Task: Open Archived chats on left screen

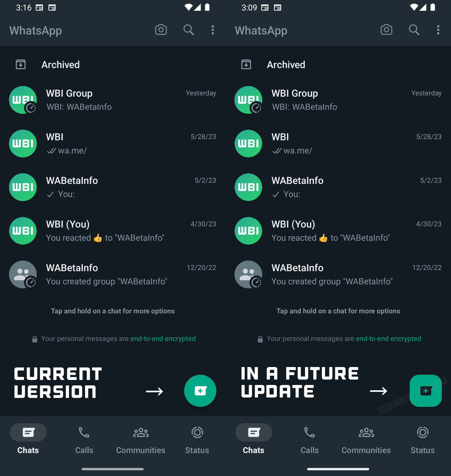Action: point(113,65)
